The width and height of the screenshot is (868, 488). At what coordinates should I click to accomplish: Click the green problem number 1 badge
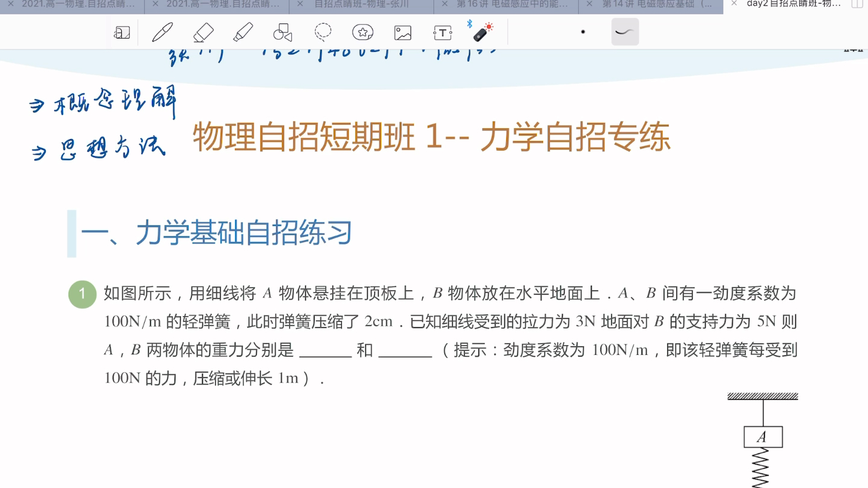point(83,295)
